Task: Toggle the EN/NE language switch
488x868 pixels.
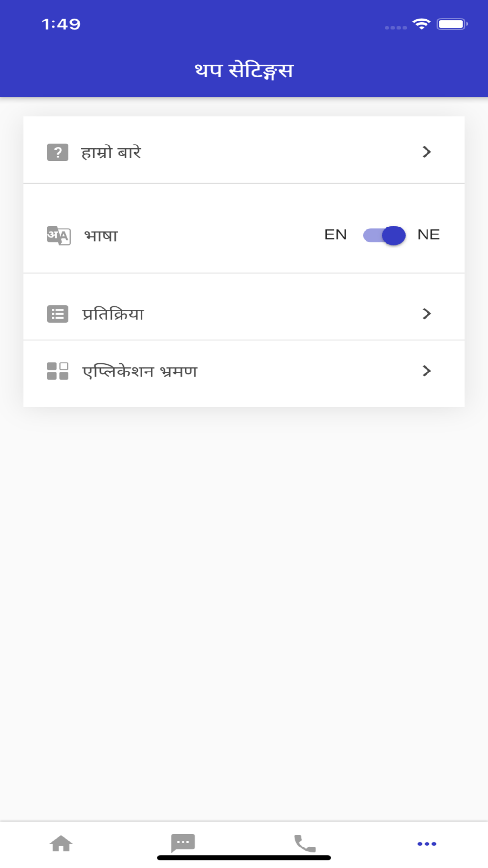Action: click(384, 235)
